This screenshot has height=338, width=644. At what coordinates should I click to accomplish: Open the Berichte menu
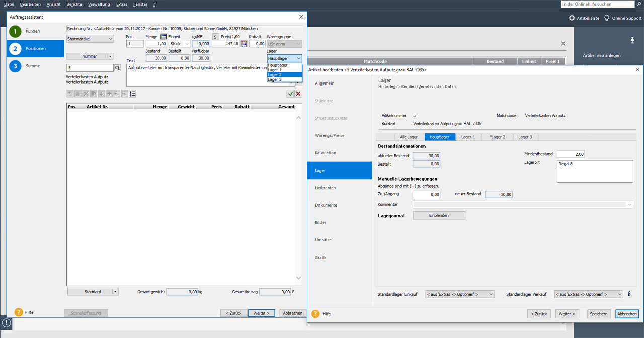pos(74,4)
